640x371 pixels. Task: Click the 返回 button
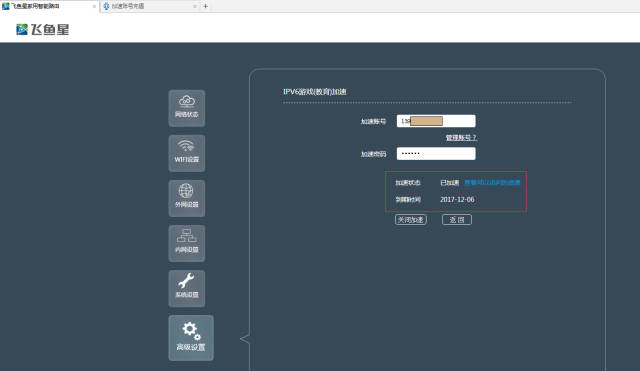(457, 220)
